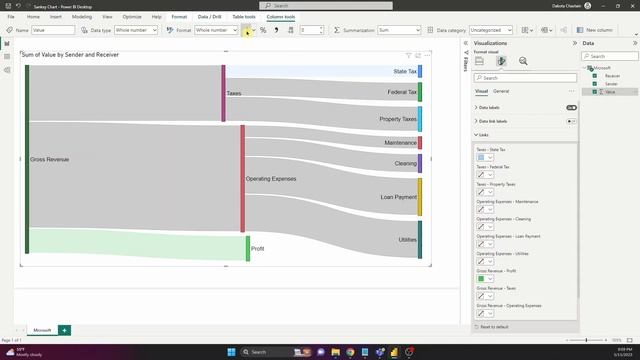Click the New column button
The height and width of the screenshot is (360, 640).
coord(595,30)
